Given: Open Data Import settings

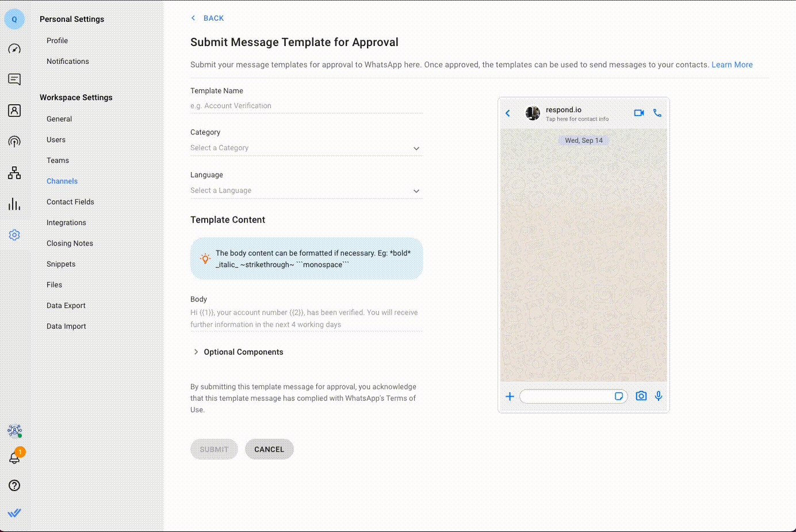Looking at the screenshot, I should [66, 326].
